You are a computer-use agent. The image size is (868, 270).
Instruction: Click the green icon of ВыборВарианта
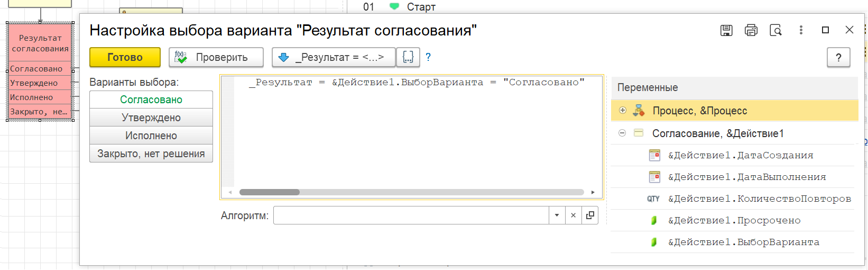(654, 242)
